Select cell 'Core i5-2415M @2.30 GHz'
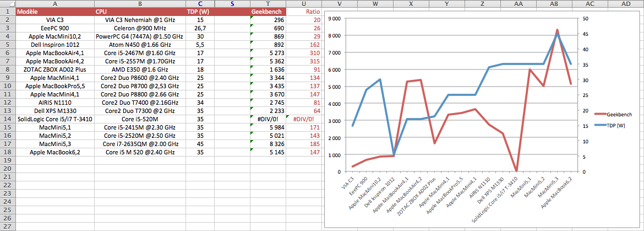Viewport: 644px width, 231px height. [x=140, y=127]
